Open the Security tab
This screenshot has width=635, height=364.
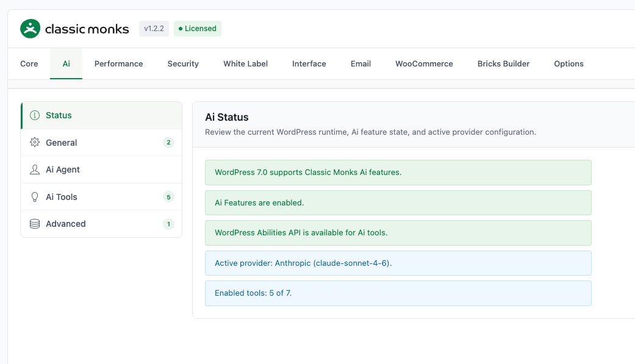tap(183, 63)
